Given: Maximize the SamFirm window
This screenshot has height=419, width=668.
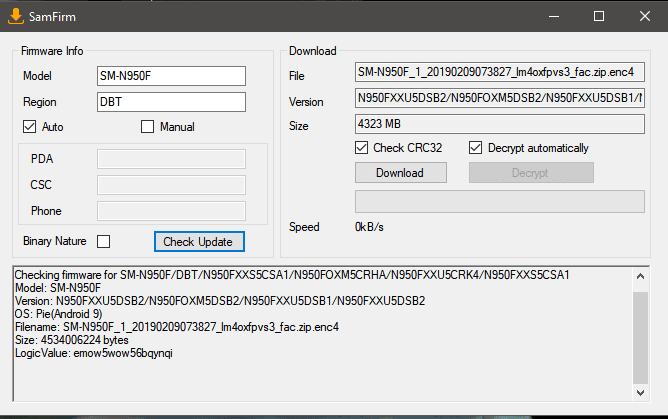Looking at the screenshot, I should pyautogui.click(x=599, y=17).
